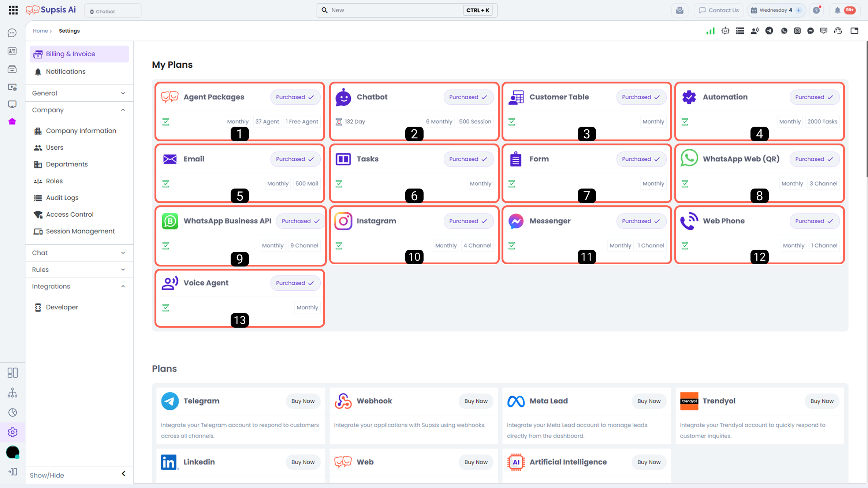
Task: Click the Agent Packages plan icon
Action: coord(170,97)
